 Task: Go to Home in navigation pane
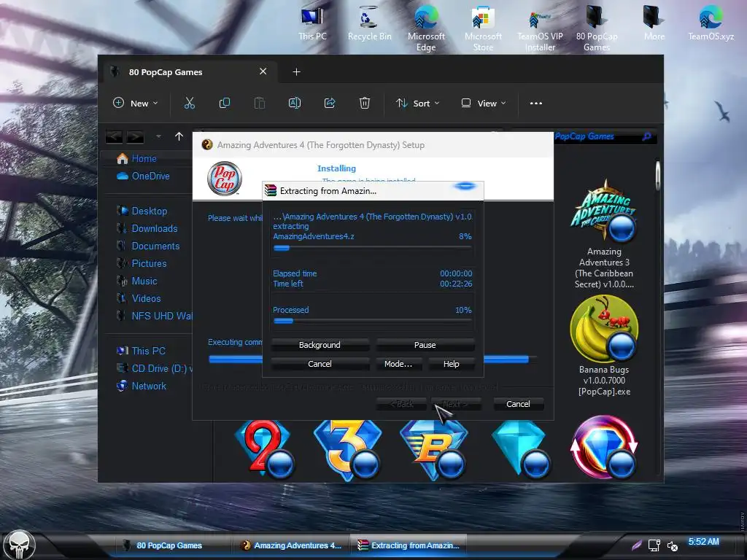coord(144,158)
